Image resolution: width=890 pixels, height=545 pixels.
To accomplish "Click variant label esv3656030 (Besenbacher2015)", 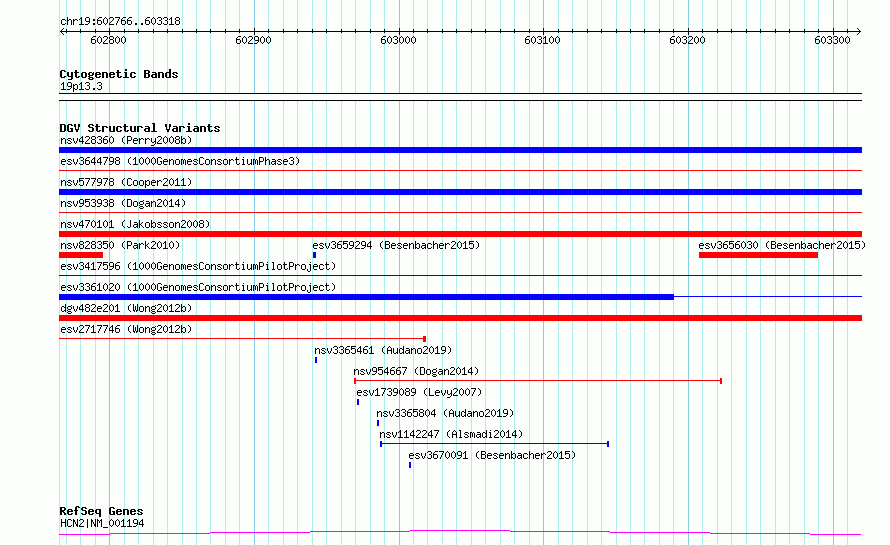I will click(782, 245).
